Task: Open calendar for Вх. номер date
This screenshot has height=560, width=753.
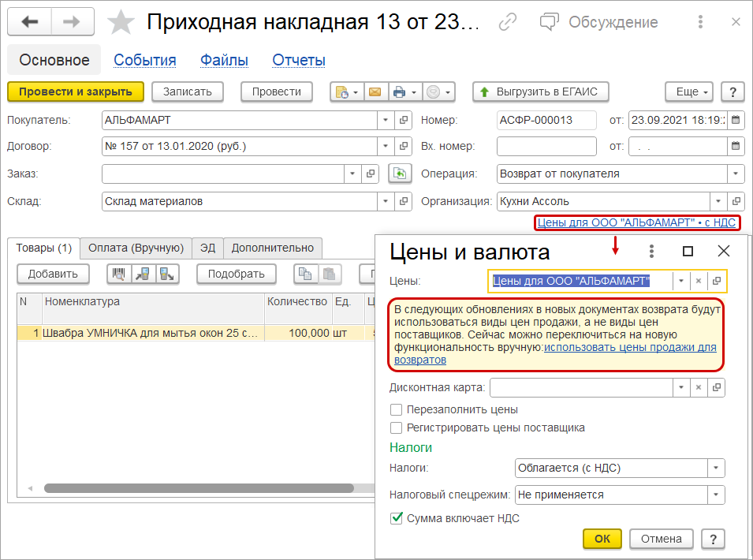Action: [x=736, y=146]
